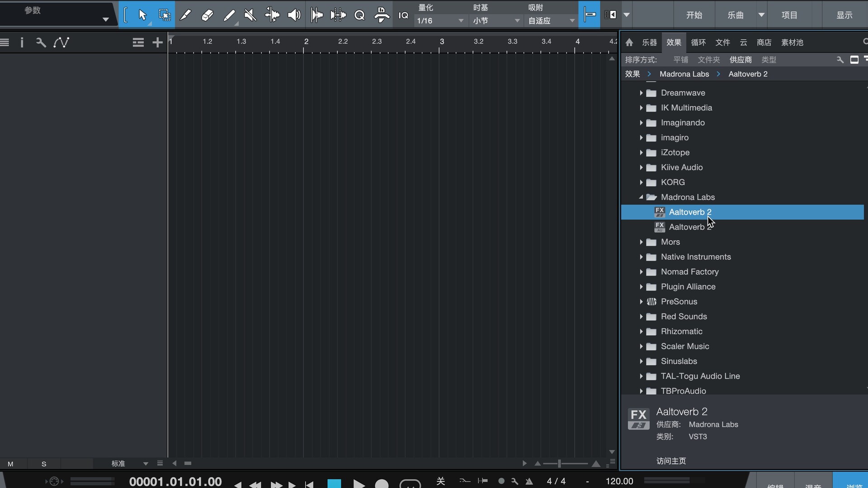This screenshot has width=868, height=488.
Task: Toggle global Mute M button
Action: 10,464
